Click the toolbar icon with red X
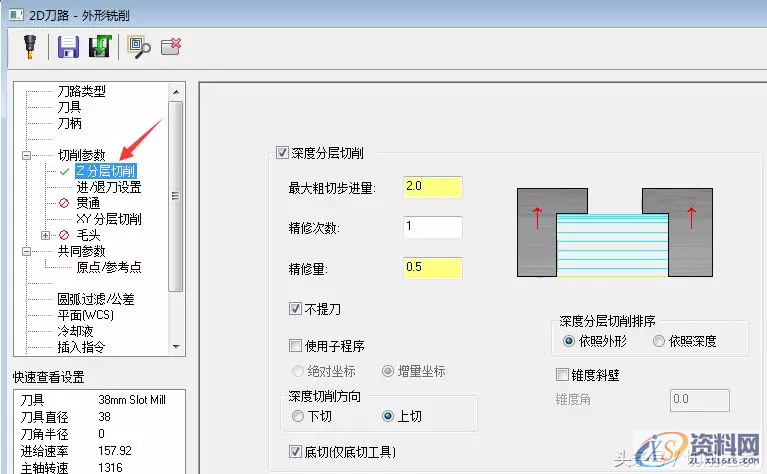 (171, 46)
